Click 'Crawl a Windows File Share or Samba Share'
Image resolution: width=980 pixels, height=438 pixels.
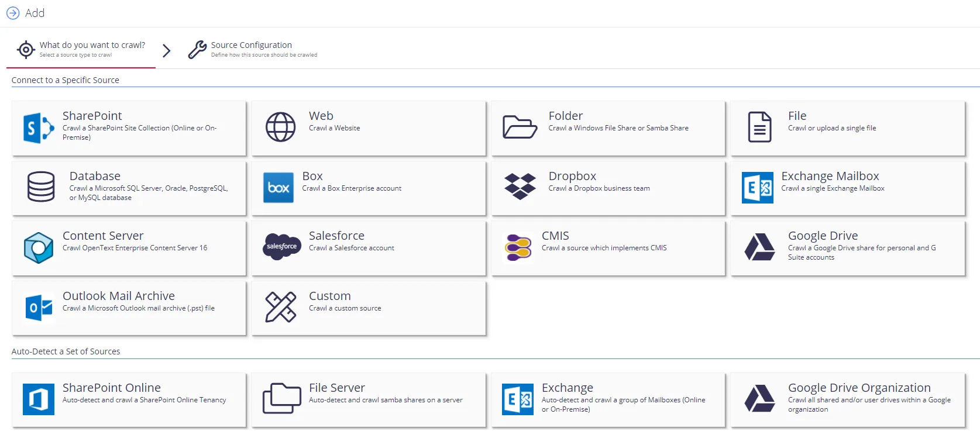[618, 128]
